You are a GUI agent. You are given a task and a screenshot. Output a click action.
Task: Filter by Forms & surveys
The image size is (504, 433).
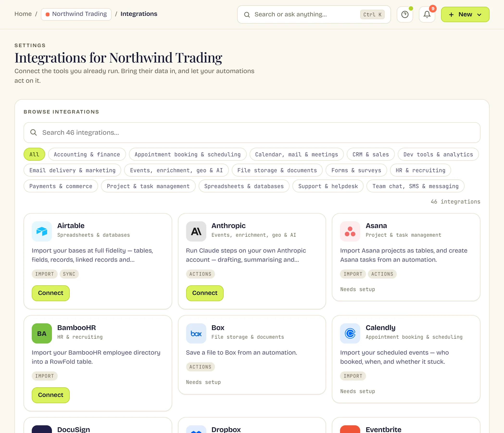click(356, 170)
